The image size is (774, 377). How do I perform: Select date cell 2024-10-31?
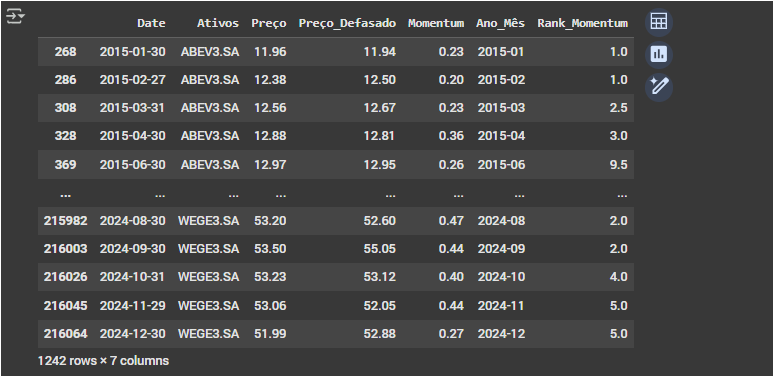click(132, 277)
